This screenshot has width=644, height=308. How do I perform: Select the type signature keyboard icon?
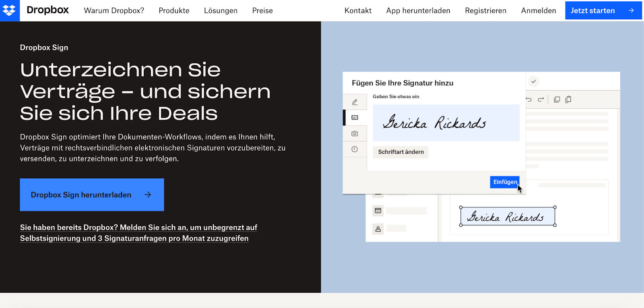(x=355, y=118)
